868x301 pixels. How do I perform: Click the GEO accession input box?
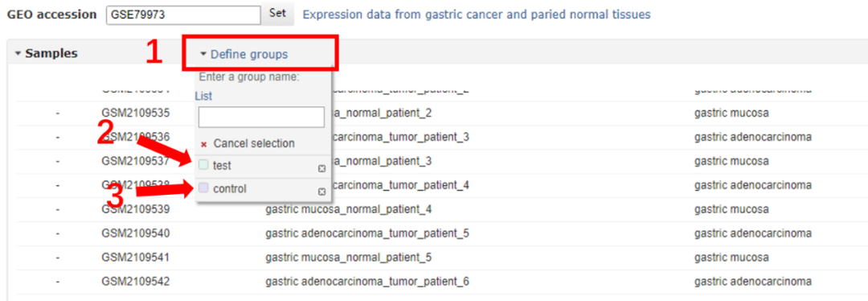[183, 15]
